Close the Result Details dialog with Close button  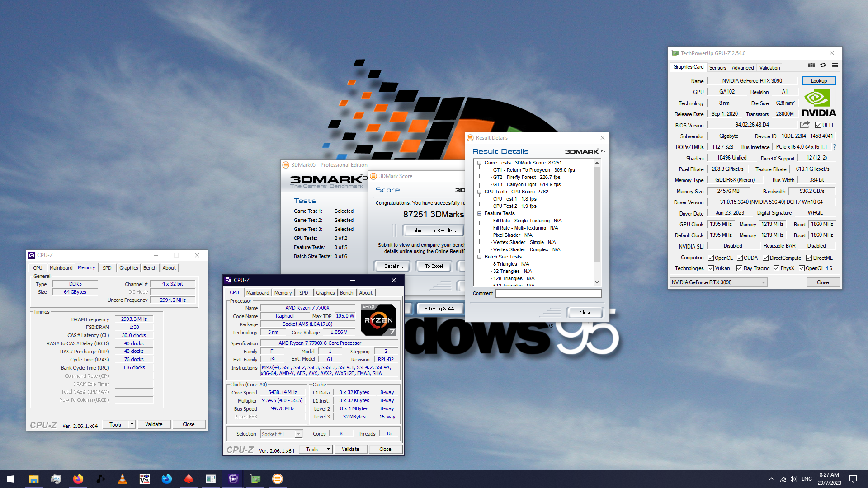[x=585, y=313]
